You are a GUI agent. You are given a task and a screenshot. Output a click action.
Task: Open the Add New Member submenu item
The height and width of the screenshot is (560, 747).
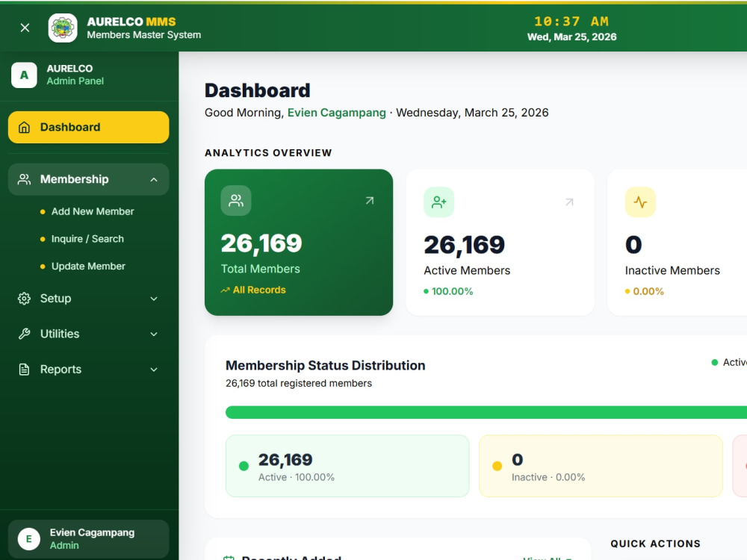93,211
